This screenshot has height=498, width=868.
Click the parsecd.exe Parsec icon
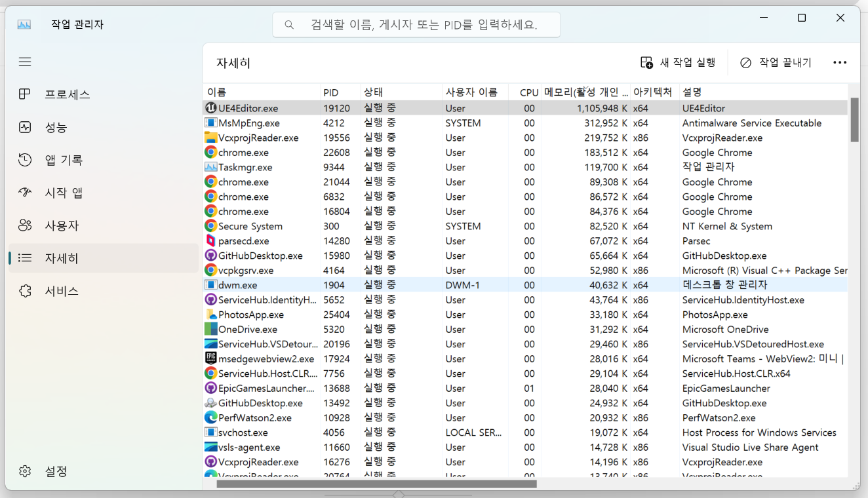(210, 240)
